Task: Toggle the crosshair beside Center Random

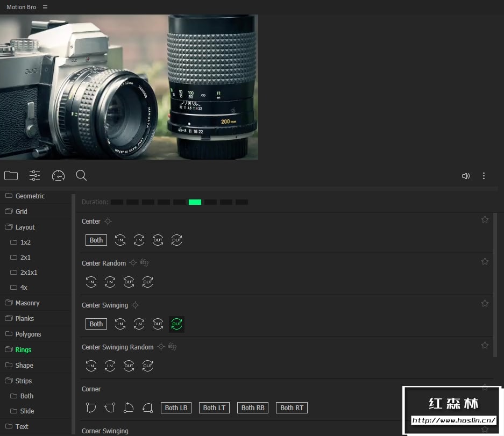Action: (133, 263)
